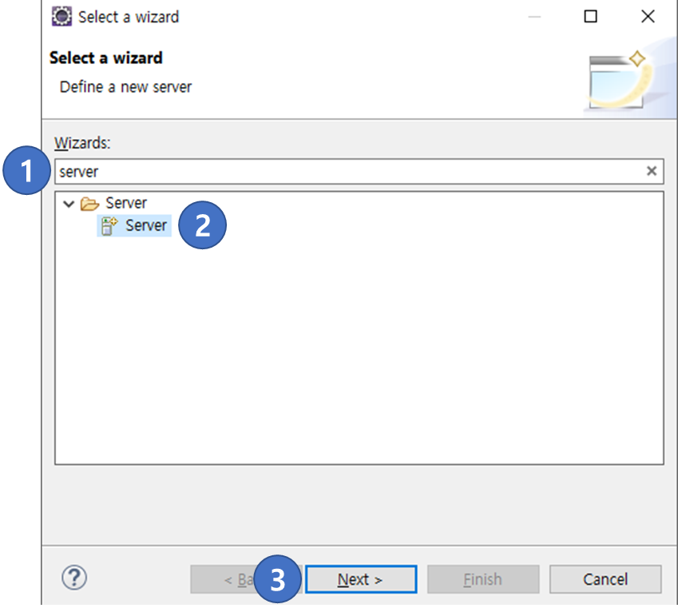Click the Server folder icon
The width and height of the screenshot is (678, 616).
pyautogui.click(x=89, y=203)
